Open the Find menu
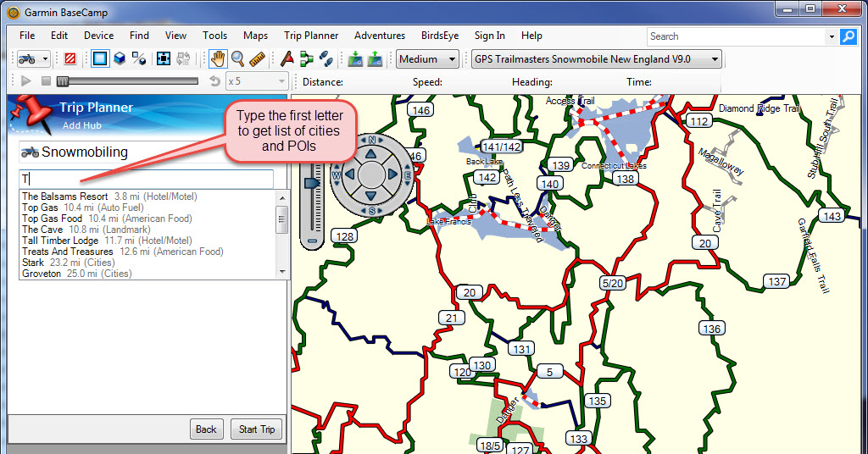 coord(139,36)
